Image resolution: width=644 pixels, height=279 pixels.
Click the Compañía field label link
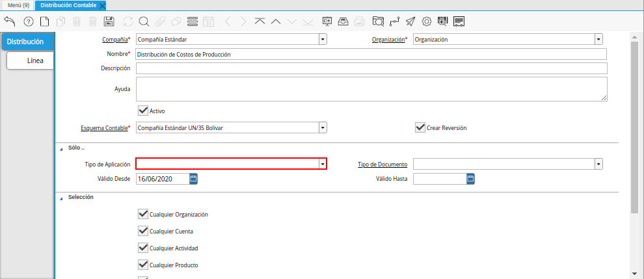coord(114,40)
